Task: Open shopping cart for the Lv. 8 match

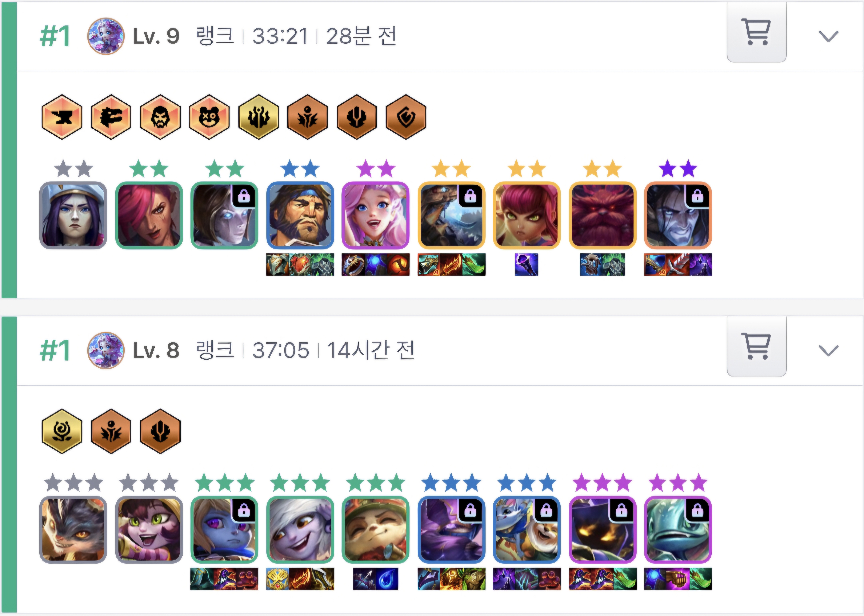Action: [x=757, y=346]
